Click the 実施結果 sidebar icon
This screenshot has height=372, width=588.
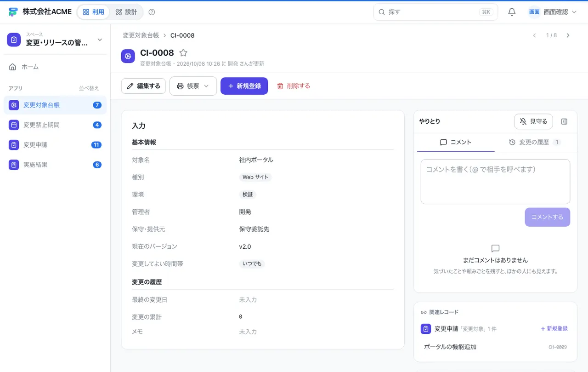click(14, 165)
